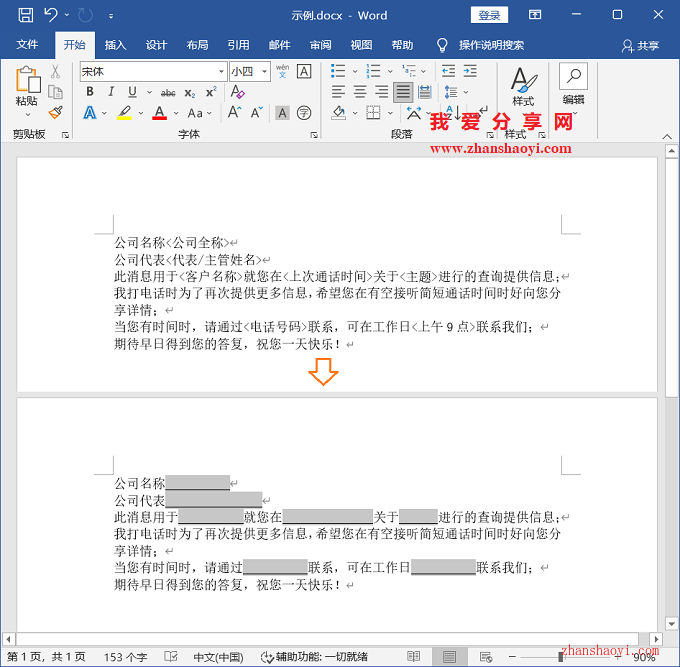
Task: Open the 宋体 font name dropdown
Action: 221,72
